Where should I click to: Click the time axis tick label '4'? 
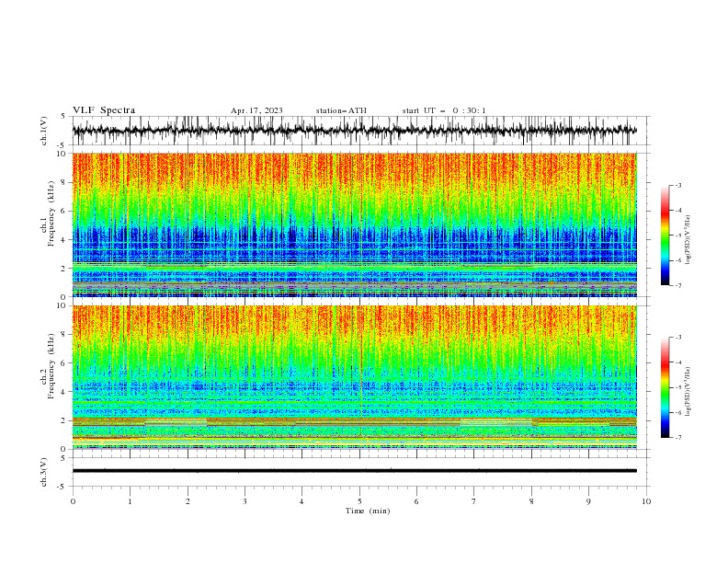(x=301, y=501)
